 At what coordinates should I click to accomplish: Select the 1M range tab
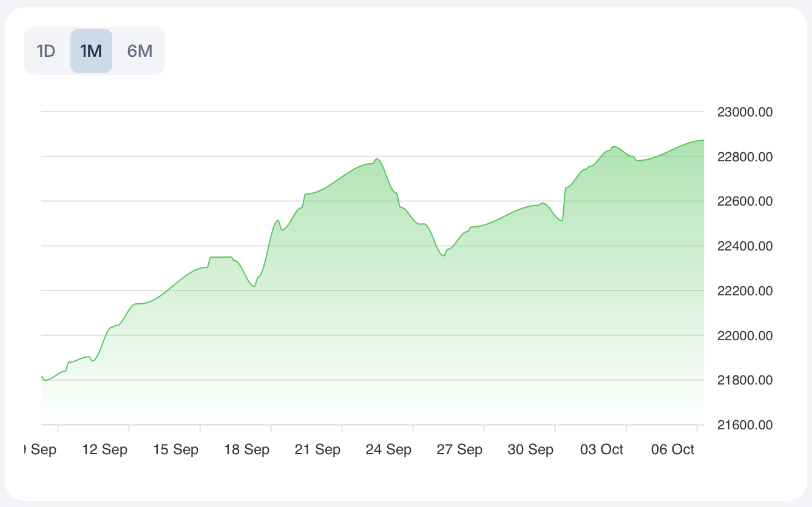[91, 51]
